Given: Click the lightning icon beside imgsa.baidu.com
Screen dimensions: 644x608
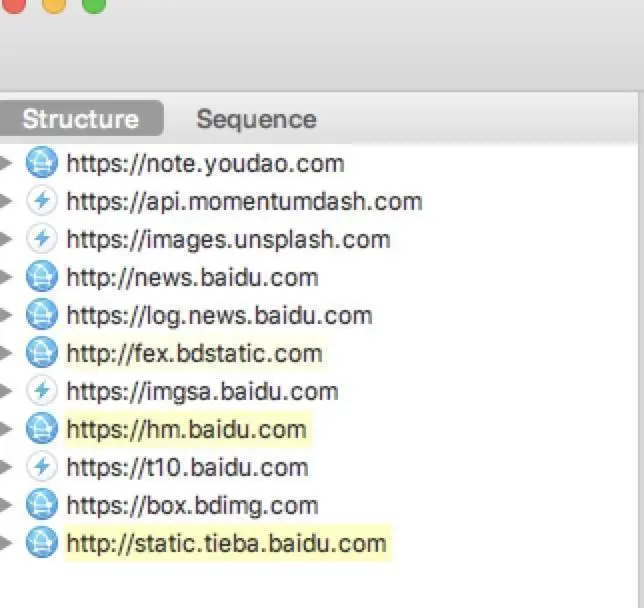Looking at the screenshot, I should tap(41, 391).
